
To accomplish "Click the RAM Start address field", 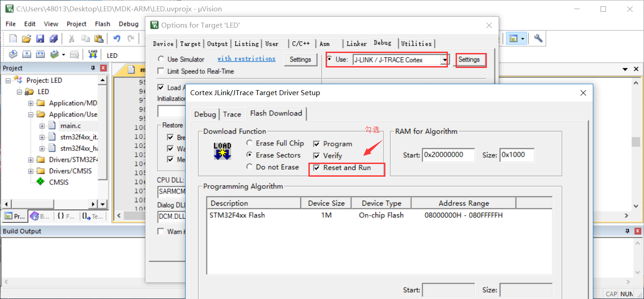I will 448,155.
